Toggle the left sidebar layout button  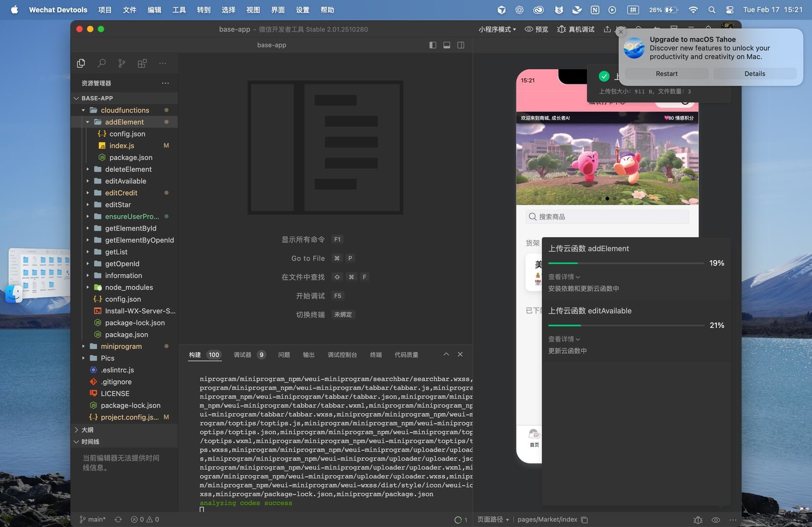click(x=433, y=45)
